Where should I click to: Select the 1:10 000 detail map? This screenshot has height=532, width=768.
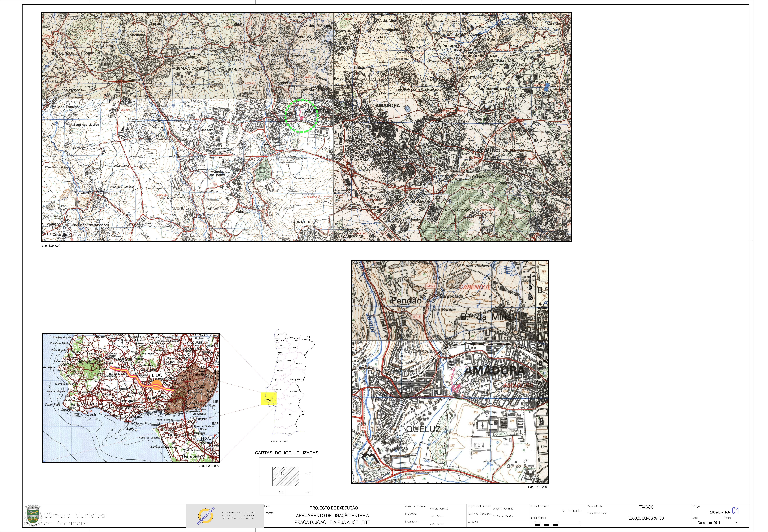click(450, 372)
